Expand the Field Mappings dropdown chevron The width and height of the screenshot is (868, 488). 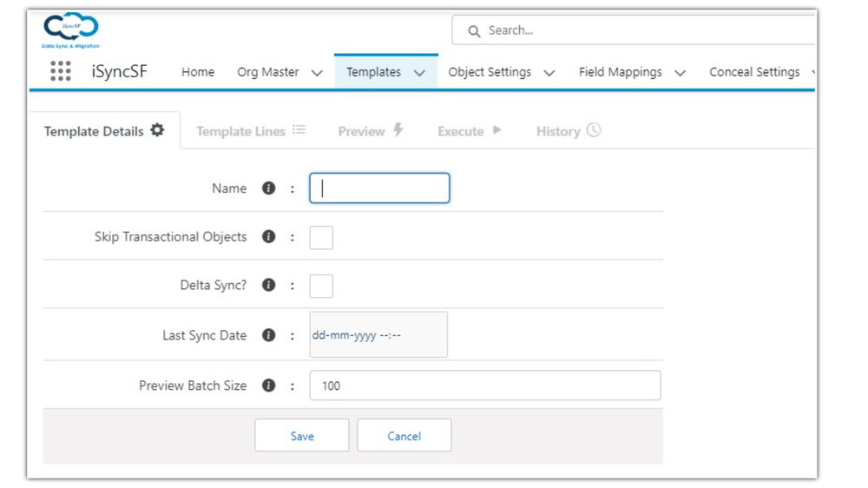tap(680, 73)
